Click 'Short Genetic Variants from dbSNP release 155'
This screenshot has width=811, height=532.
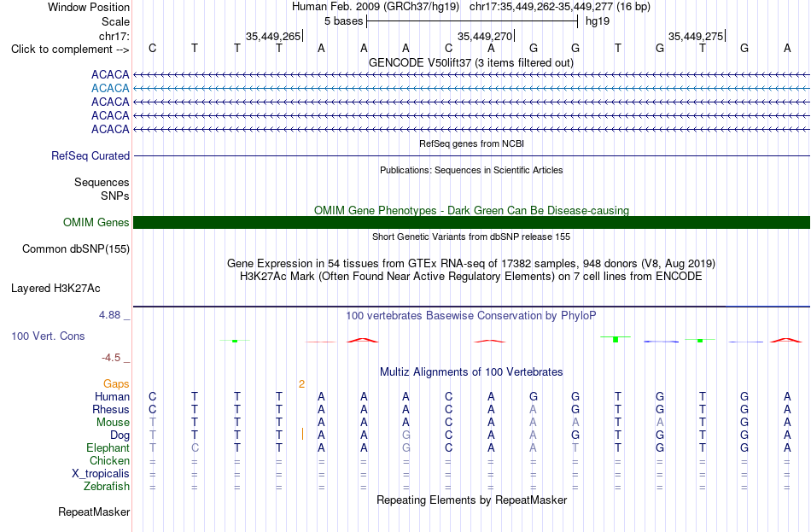click(x=471, y=237)
